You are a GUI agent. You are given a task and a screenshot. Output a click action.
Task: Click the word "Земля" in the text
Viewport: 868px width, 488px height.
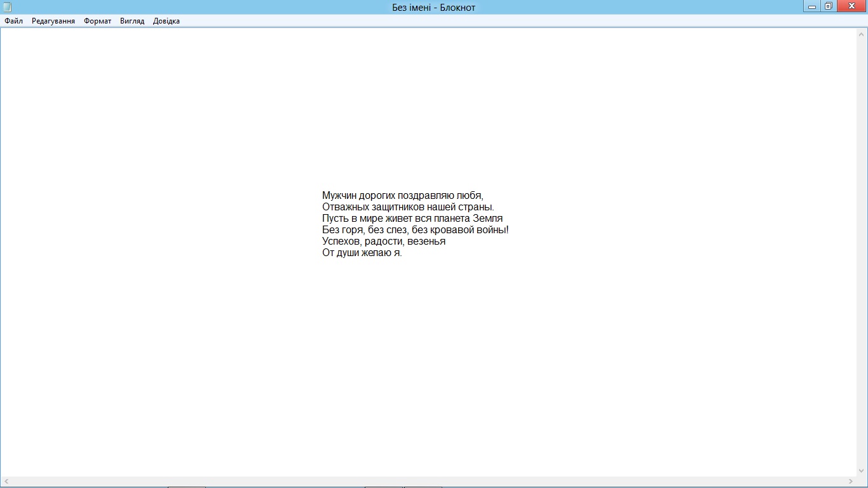tap(488, 219)
